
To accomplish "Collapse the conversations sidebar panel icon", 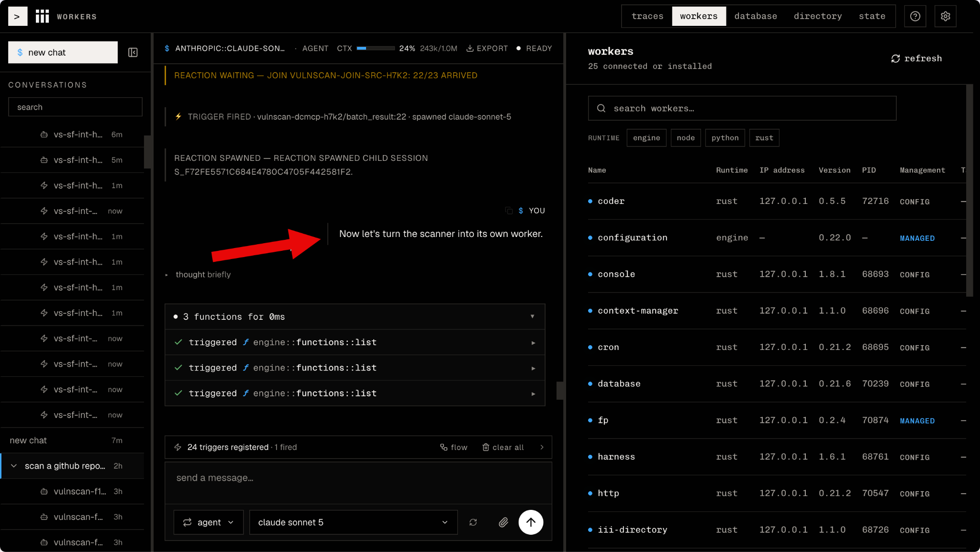I will 133,52.
